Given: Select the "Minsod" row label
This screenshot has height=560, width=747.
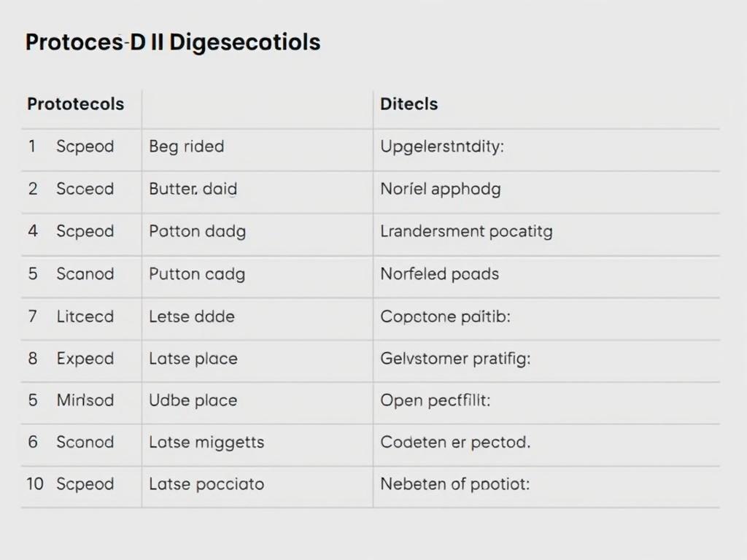Looking at the screenshot, I should (x=85, y=400).
